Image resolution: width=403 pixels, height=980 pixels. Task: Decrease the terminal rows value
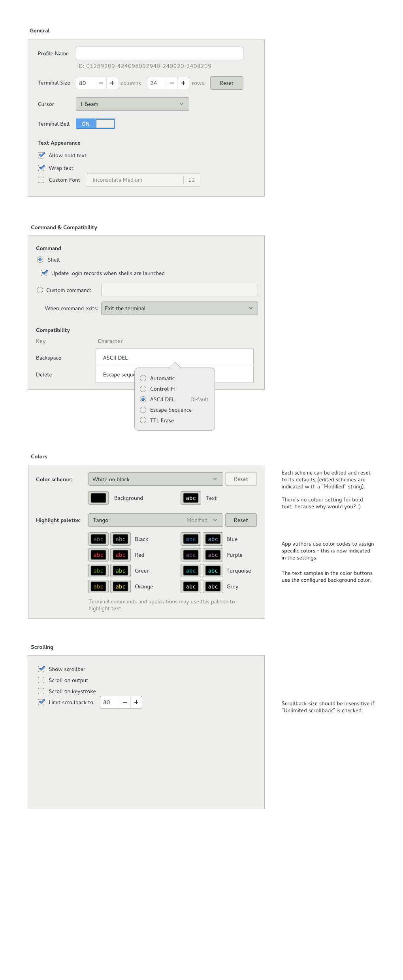point(172,83)
